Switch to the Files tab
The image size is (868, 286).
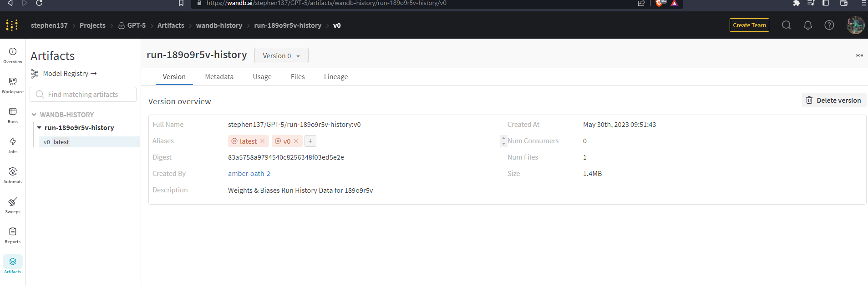click(x=298, y=77)
